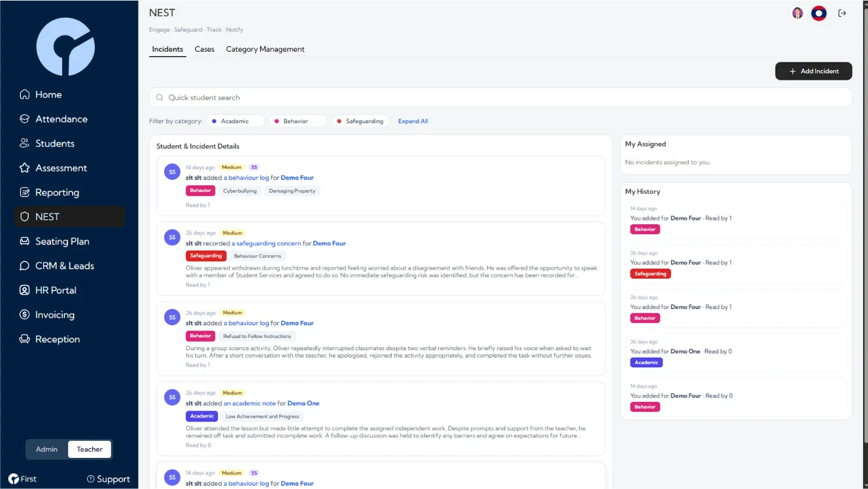Screen dimensions: 868x489
Task: Click SS avatar of Cyberbullying incident
Action: tap(172, 172)
